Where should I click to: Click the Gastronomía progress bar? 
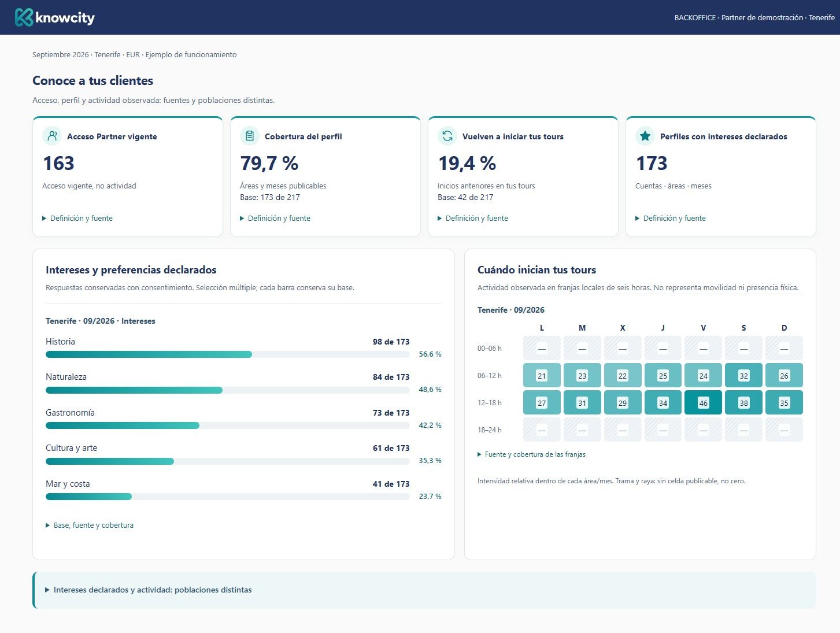coord(228,425)
